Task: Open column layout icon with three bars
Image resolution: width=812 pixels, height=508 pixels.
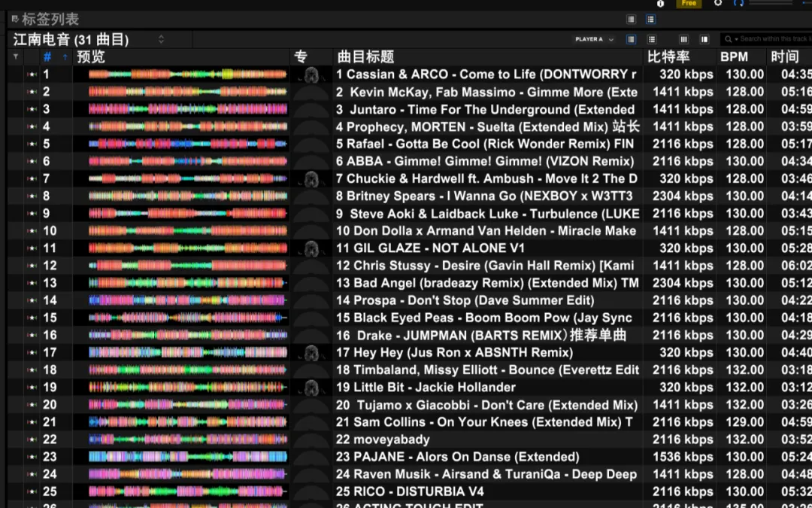Action: coord(683,39)
